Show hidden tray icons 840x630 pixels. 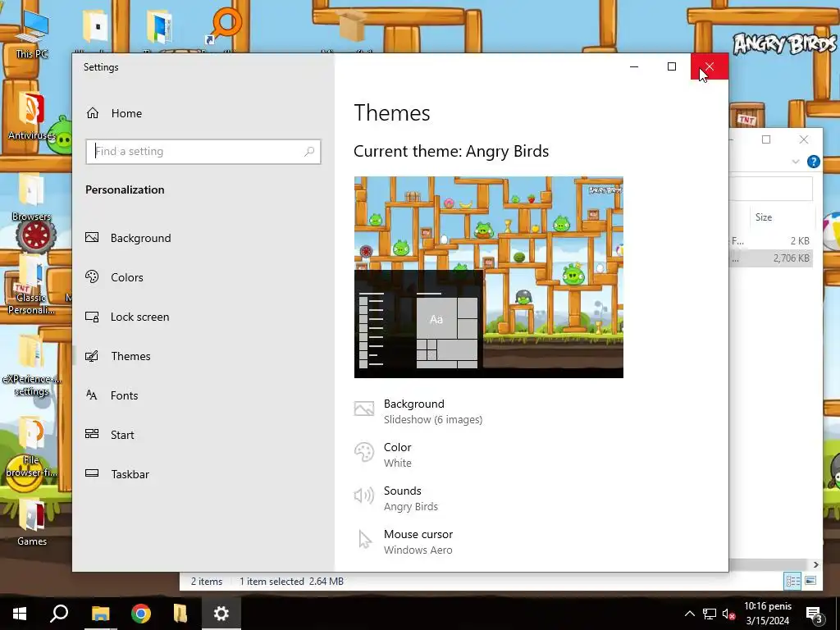[690, 614]
